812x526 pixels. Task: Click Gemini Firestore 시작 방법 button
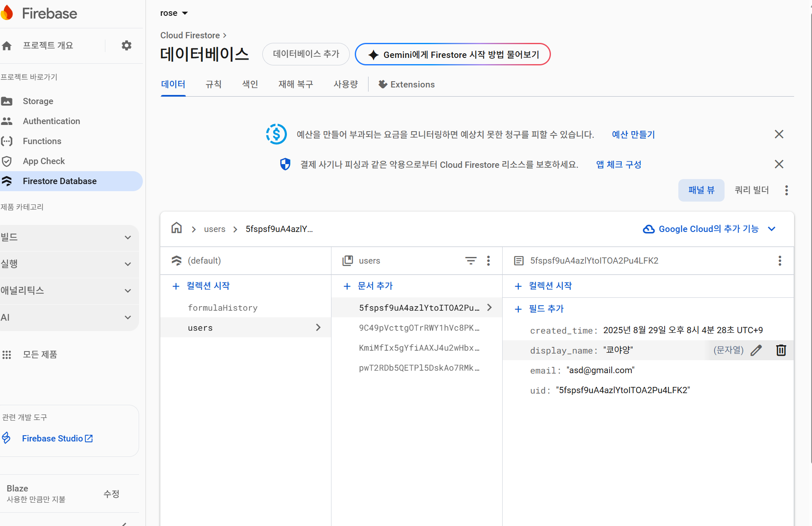(x=453, y=55)
